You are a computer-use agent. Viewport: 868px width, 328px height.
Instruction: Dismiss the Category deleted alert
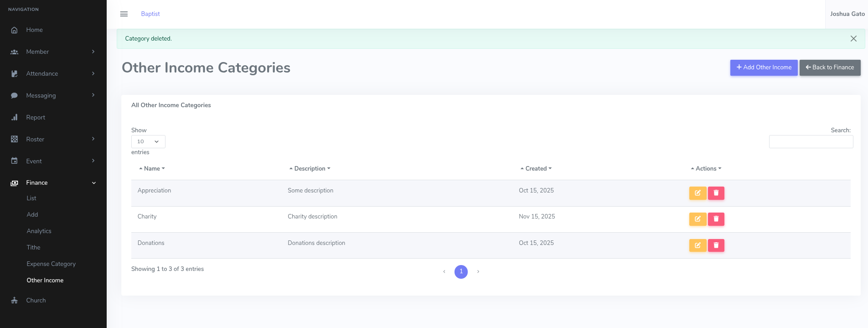point(853,39)
